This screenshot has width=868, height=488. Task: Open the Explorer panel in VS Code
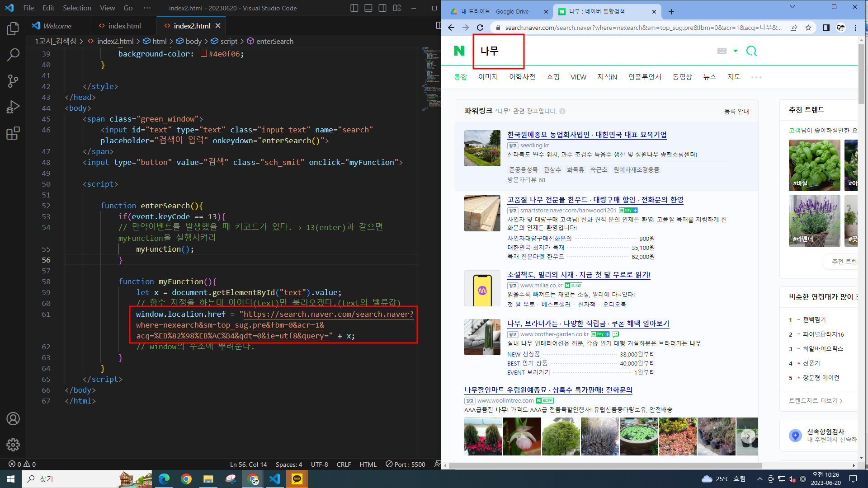click(13, 29)
